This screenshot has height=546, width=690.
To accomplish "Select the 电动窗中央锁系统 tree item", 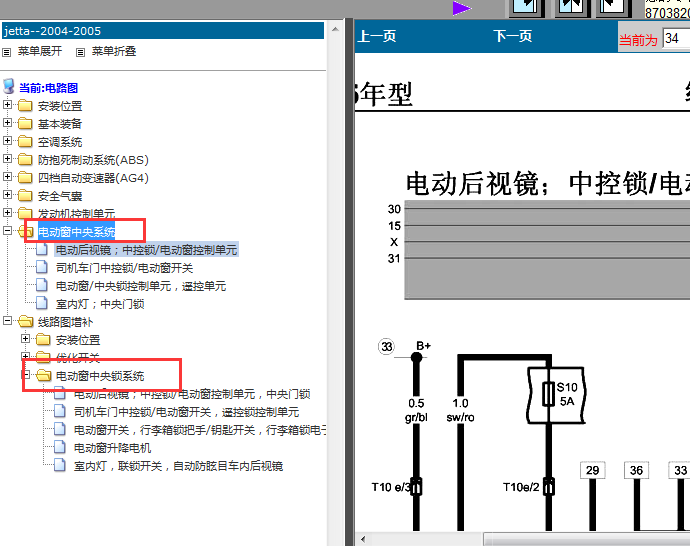I will [100, 376].
